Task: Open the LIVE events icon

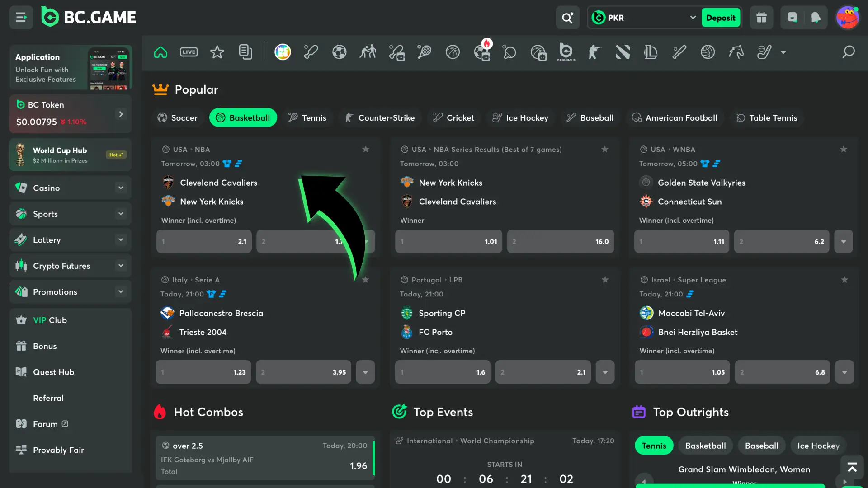Action: 189,52
